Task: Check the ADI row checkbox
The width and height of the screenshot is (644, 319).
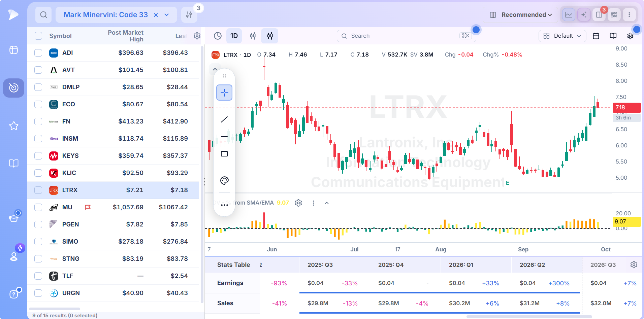Action: [38, 53]
